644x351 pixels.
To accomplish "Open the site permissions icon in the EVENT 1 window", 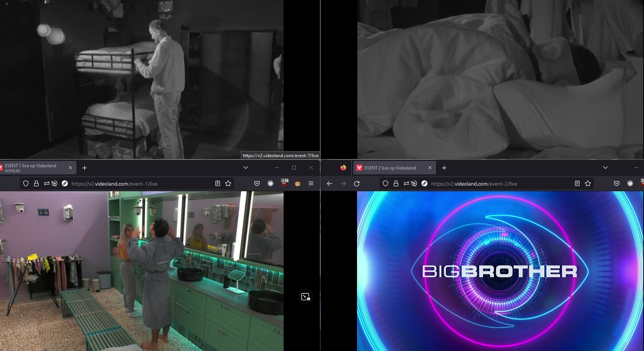I will tap(46, 183).
